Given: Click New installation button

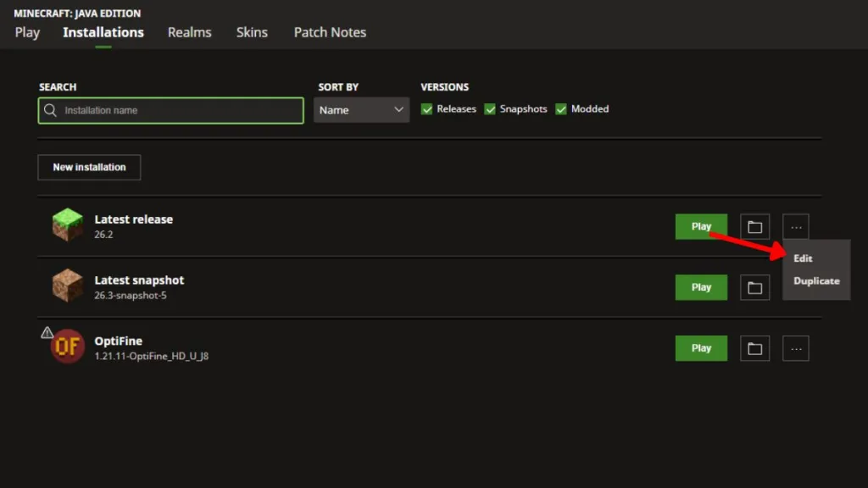Looking at the screenshot, I should coord(89,167).
